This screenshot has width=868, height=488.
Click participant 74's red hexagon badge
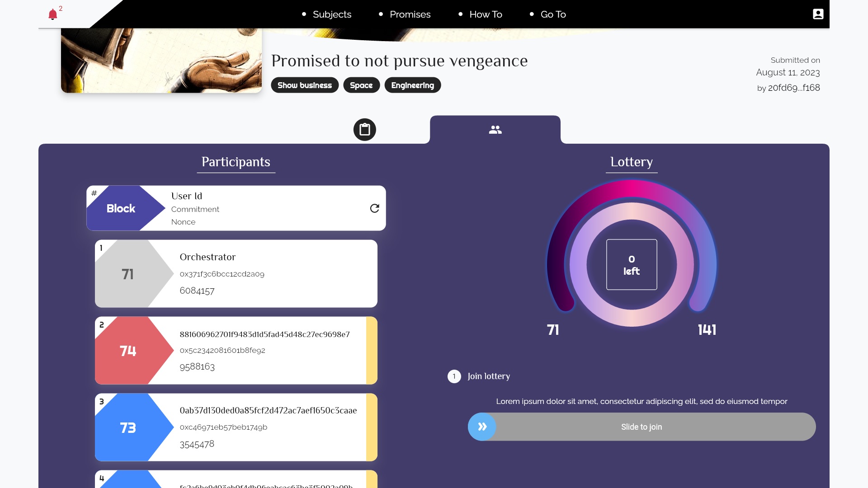(128, 350)
